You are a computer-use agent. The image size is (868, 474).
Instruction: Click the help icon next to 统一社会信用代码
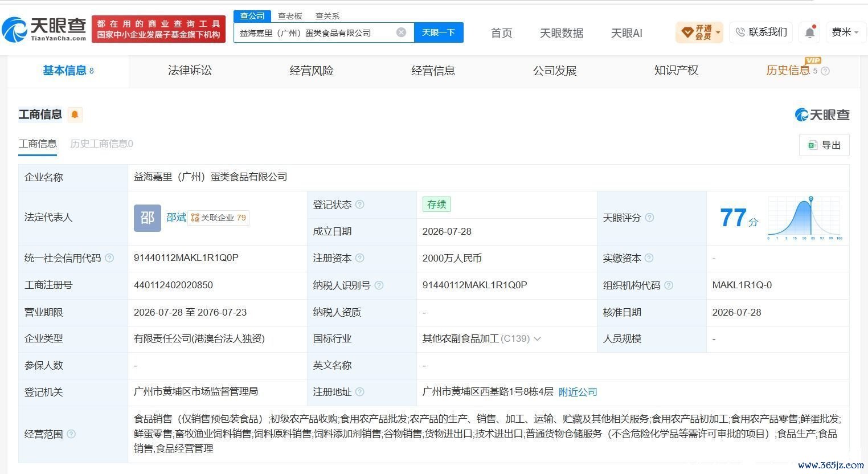click(109, 258)
